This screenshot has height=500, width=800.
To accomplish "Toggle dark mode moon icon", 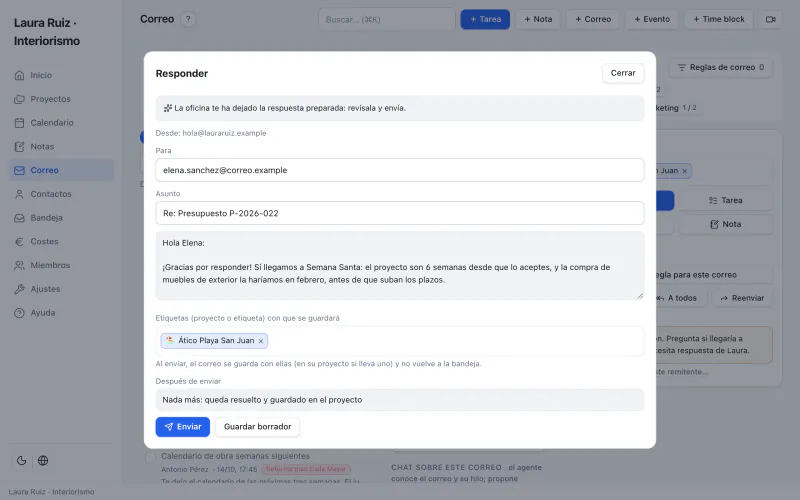I will pos(21,460).
